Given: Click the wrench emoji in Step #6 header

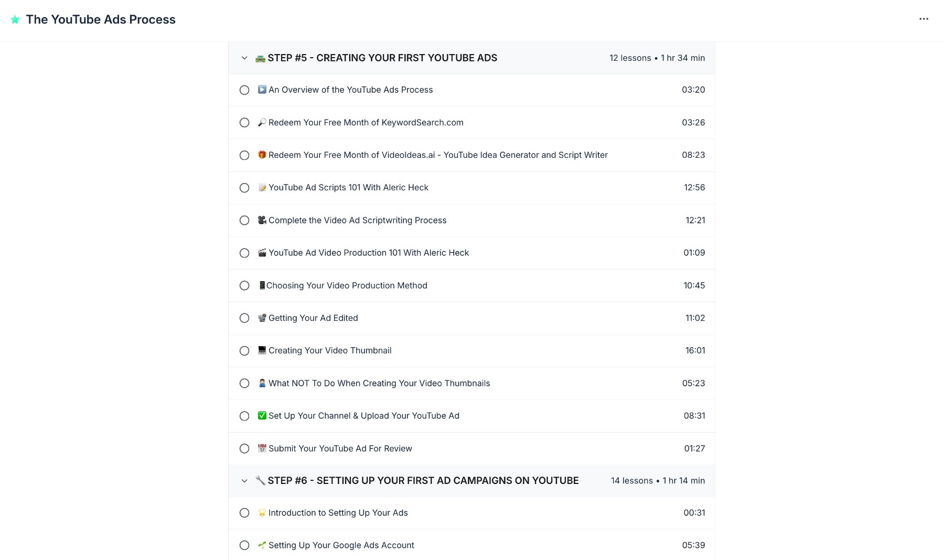Looking at the screenshot, I should (260, 480).
